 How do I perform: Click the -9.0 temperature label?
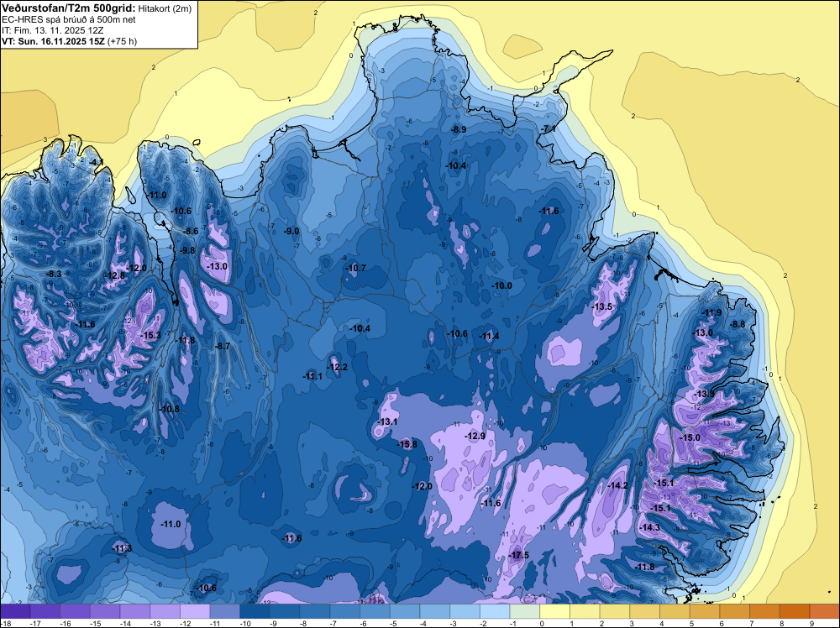click(291, 231)
